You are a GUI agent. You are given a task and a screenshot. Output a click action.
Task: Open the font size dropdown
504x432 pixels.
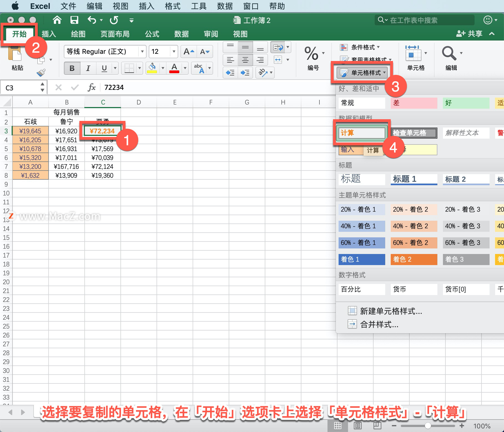(x=174, y=52)
